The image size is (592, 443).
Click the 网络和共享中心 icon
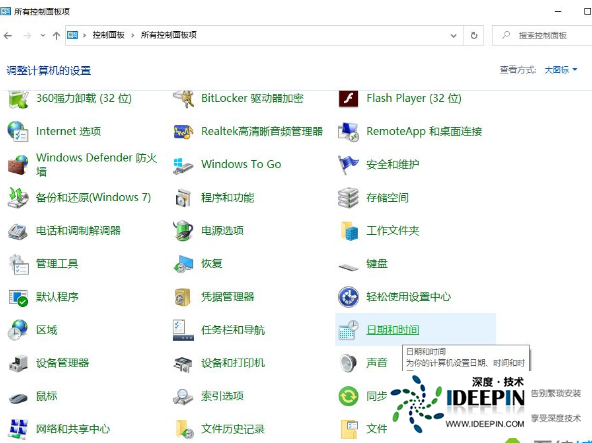(x=18, y=429)
